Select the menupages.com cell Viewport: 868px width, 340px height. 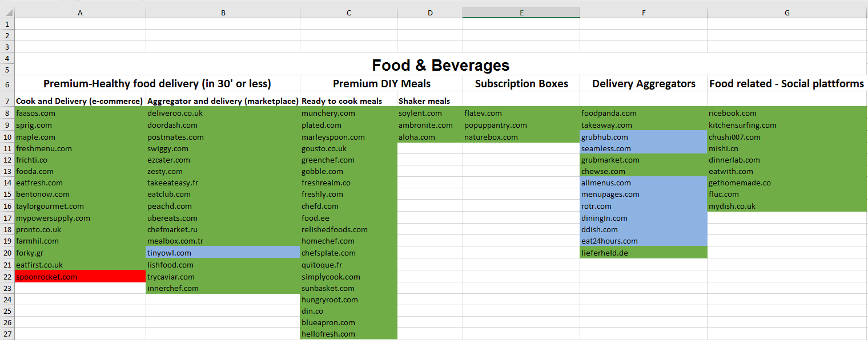tap(644, 194)
